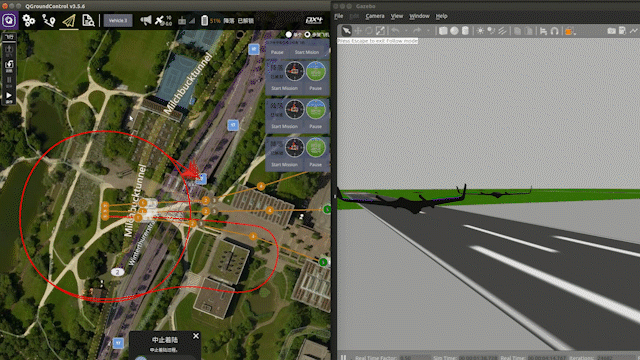Pause the Gazebo simulation
640x360 pixels.
[x=344, y=357]
